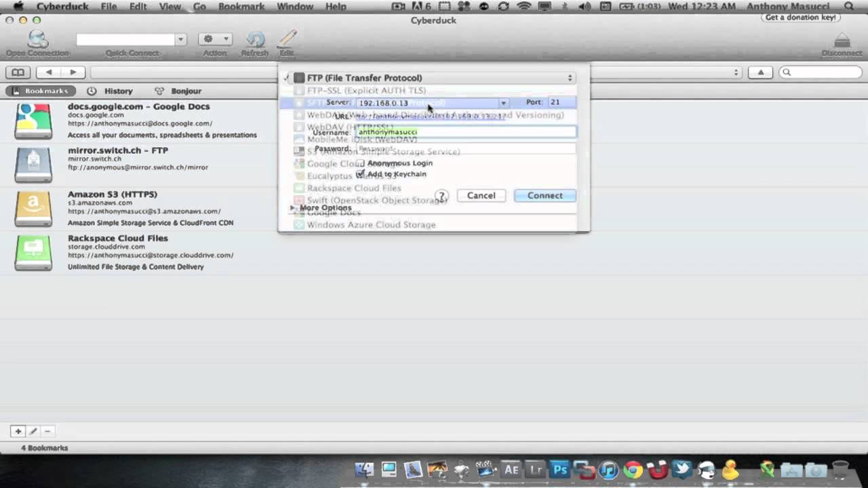This screenshot has height=488, width=868.
Task: Click the Cyberduck duck icon in Dock
Action: point(730,469)
